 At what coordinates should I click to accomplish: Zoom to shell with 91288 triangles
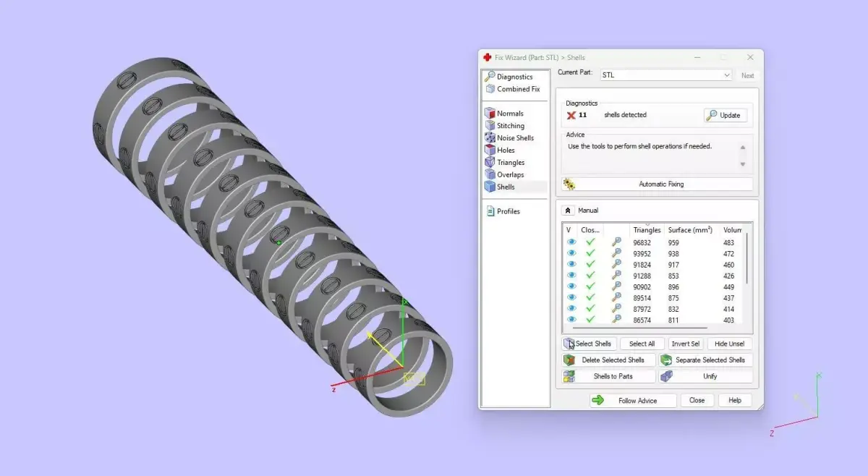[616, 276]
